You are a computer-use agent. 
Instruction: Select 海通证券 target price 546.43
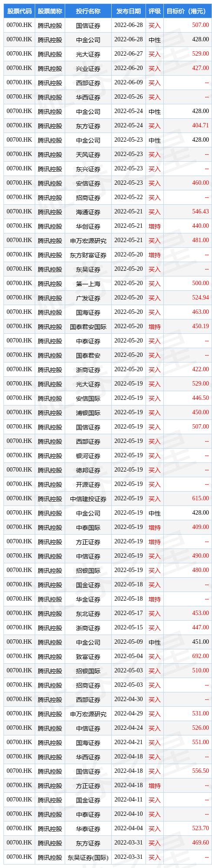pyautogui.click(x=200, y=212)
